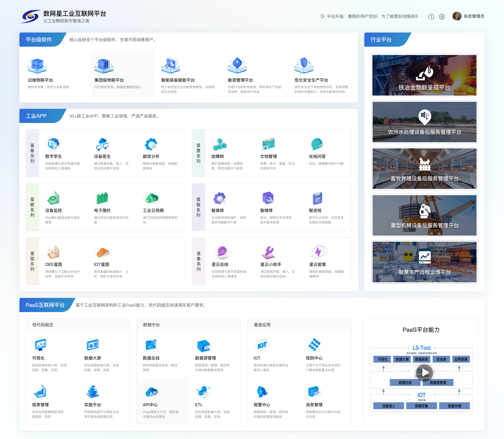Launch the 智维保 gear icon
Viewport: 504px width, 439px height.
219,198
